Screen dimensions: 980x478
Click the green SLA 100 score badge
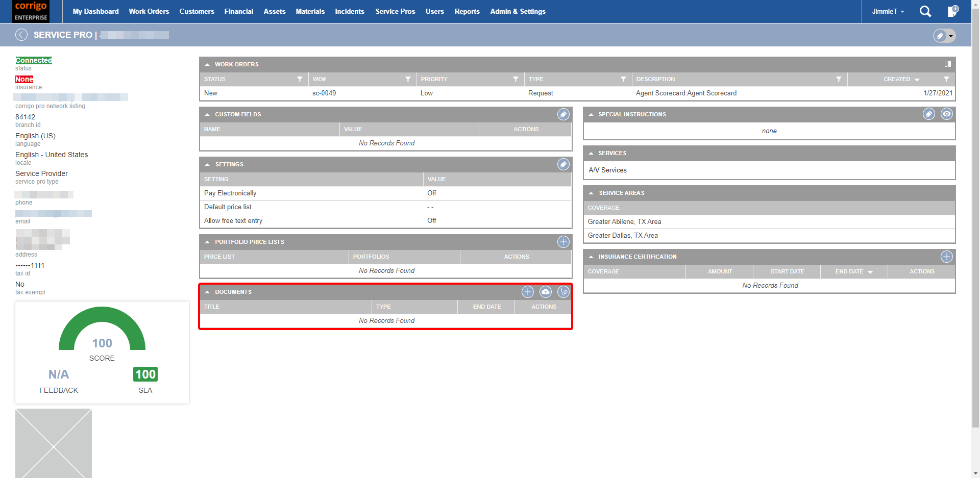(145, 374)
